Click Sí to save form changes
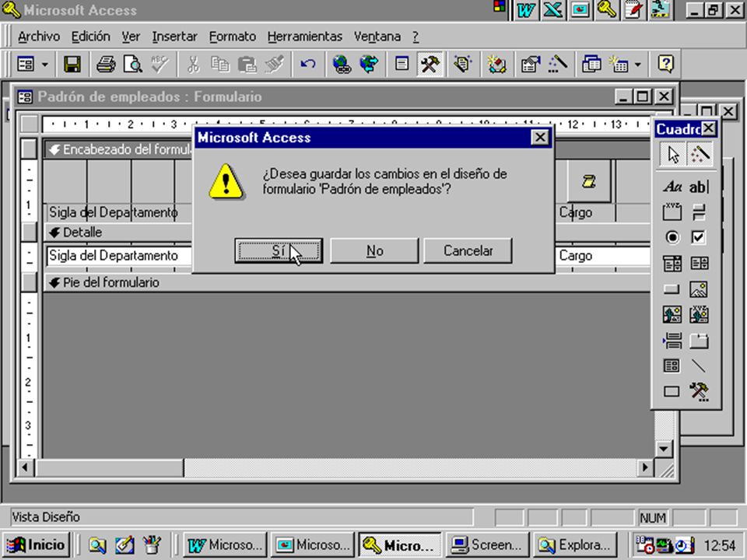Screen dimensions: 747x560 click(279, 251)
